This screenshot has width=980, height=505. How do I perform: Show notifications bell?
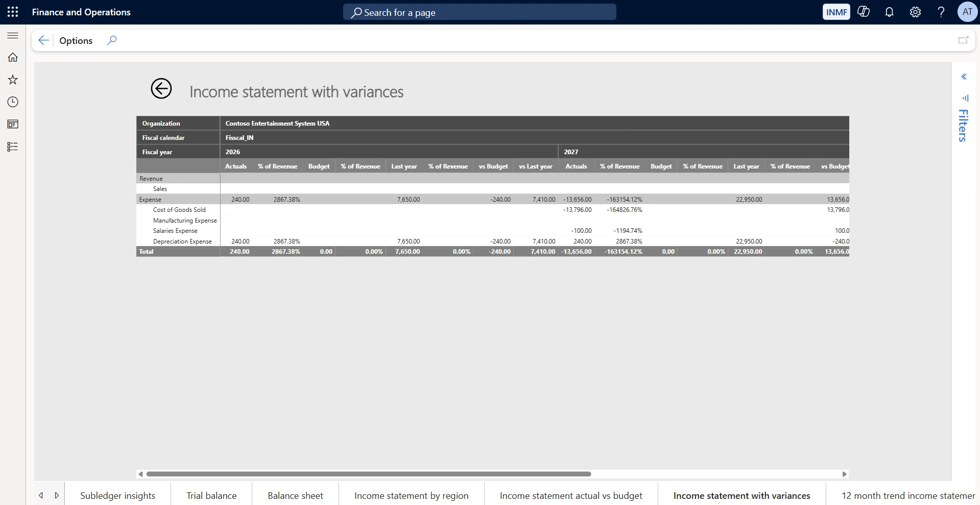(889, 12)
